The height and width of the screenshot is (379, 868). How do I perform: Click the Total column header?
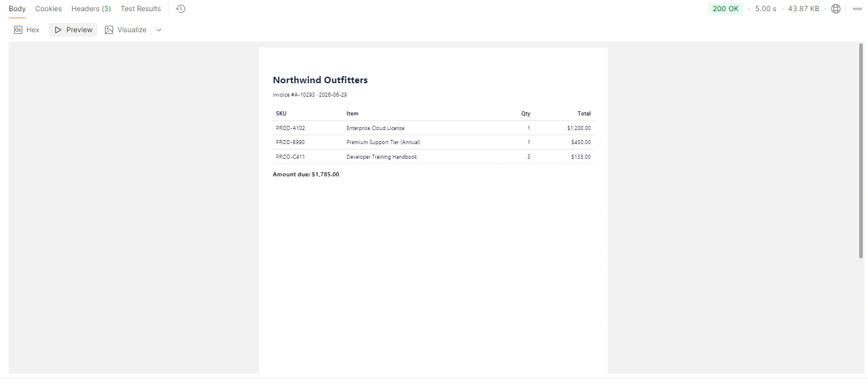pos(584,114)
